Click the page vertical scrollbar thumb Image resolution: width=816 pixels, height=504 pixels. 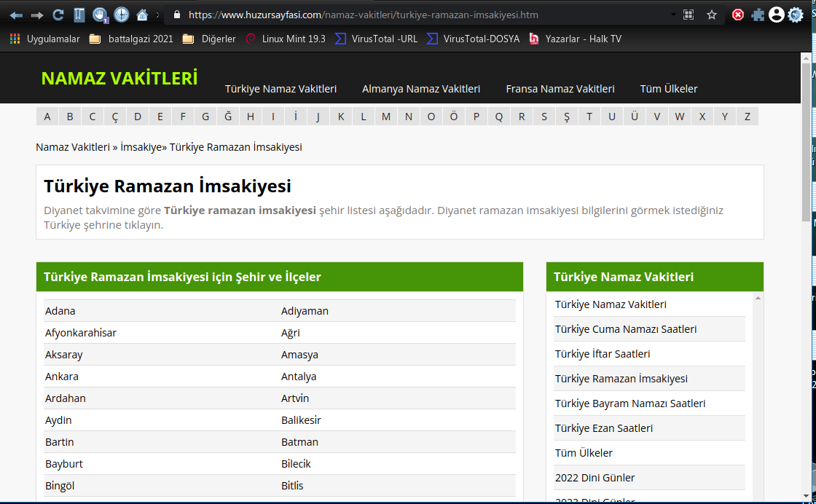click(x=805, y=138)
